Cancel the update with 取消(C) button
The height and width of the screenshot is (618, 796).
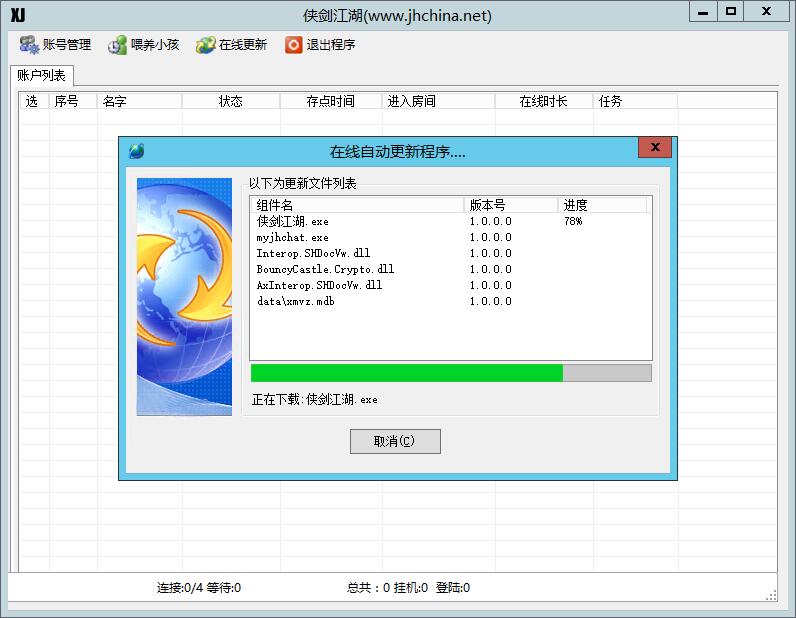(x=395, y=441)
